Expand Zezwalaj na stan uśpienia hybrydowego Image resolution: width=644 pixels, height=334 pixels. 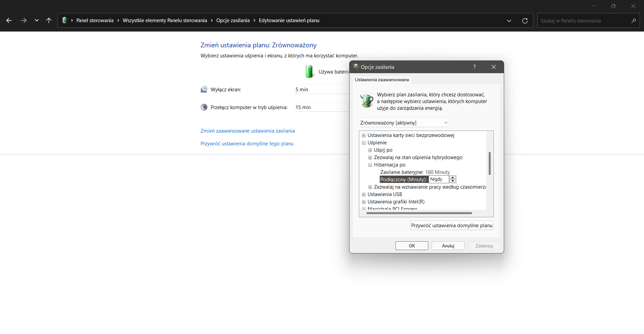coord(370,157)
